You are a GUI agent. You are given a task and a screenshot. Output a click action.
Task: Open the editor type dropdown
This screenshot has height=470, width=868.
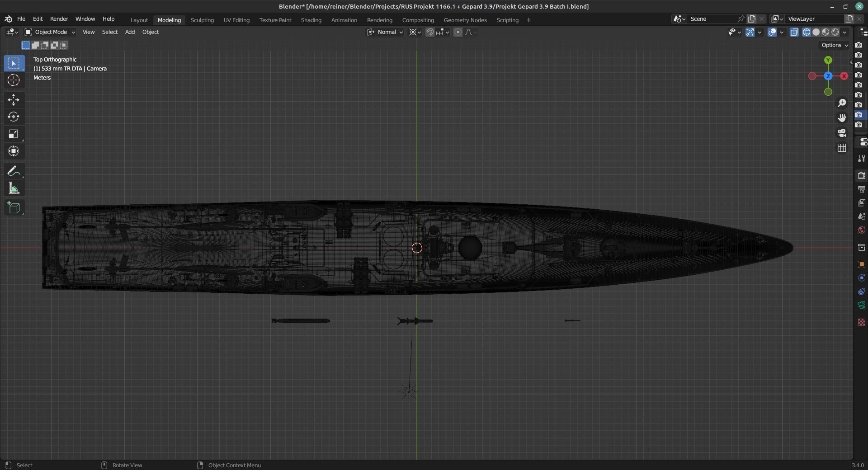(x=12, y=32)
